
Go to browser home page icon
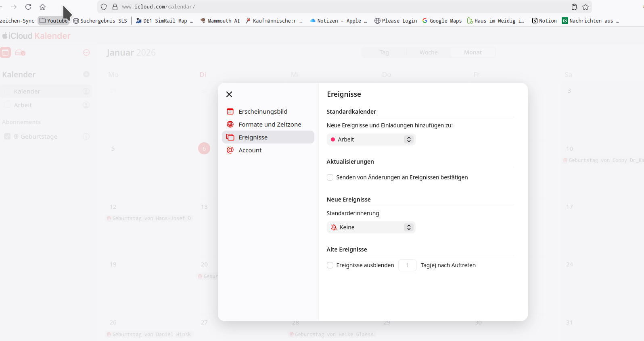(42, 7)
